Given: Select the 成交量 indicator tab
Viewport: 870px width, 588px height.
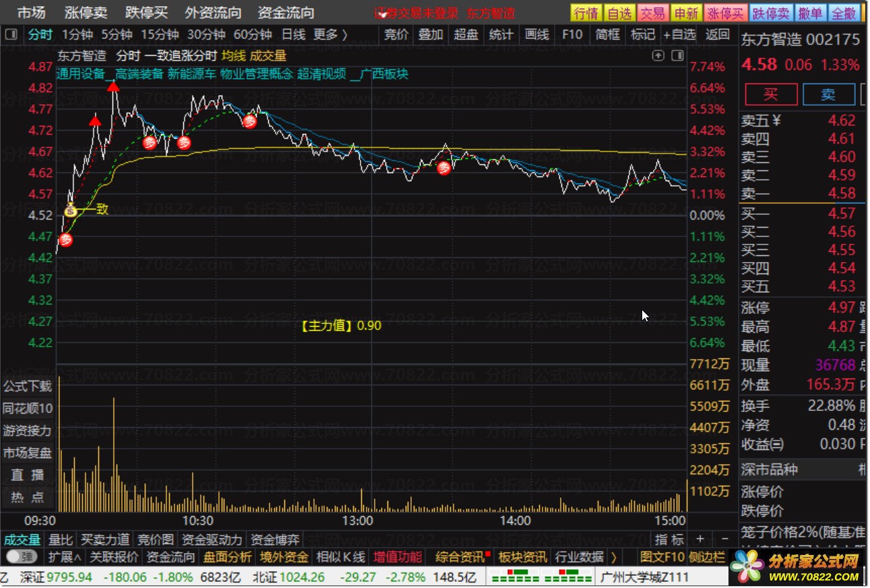Looking at the screenshot, I should pos(22,540).
